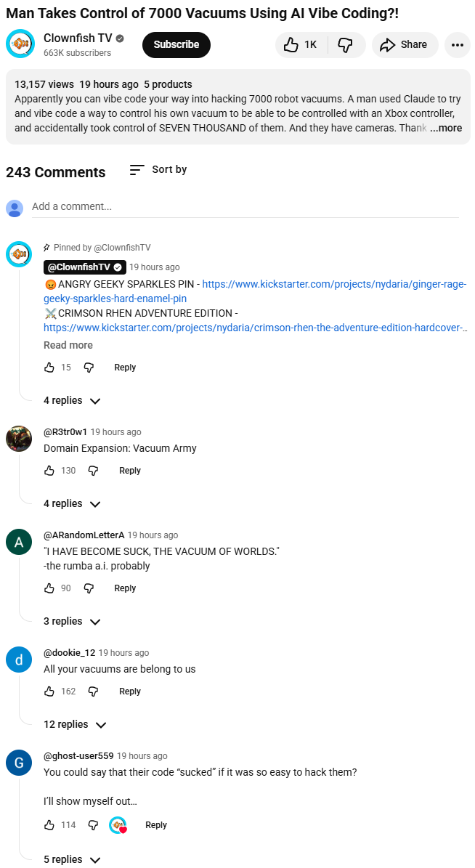Thumbs down the pinned ClownfishTV comment
This screenshot has height=868, width=475.
pos(89,368)
